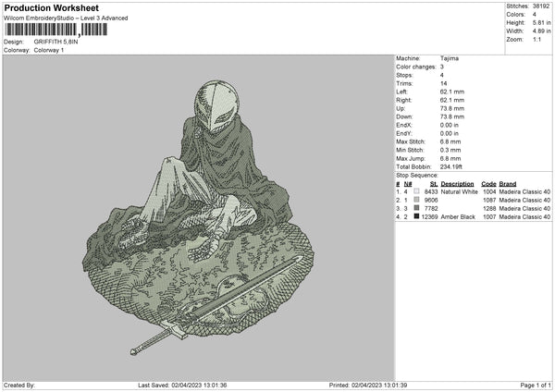The image size is (555, 392).
Task: Click the color swatch for code 1087
Action: point(416,200)
